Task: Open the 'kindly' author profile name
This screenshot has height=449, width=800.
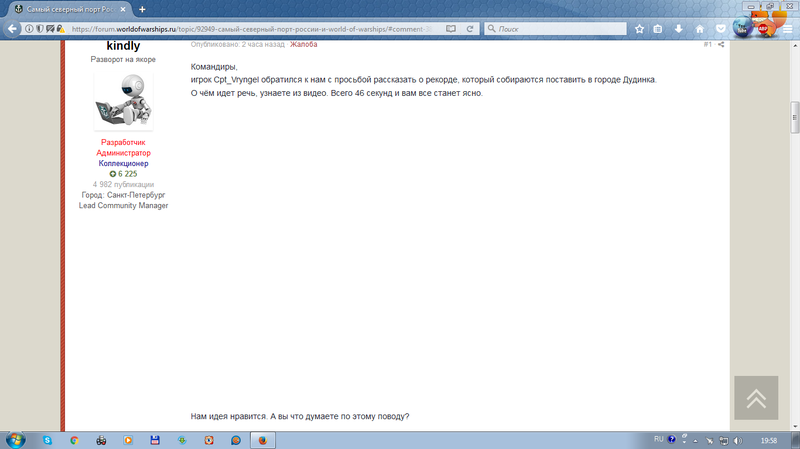Action: pyautogui.click(x=123, y=45)
